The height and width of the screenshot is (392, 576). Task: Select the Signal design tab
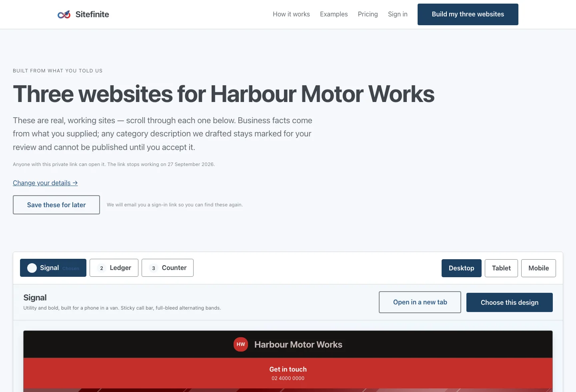[53, 268]
